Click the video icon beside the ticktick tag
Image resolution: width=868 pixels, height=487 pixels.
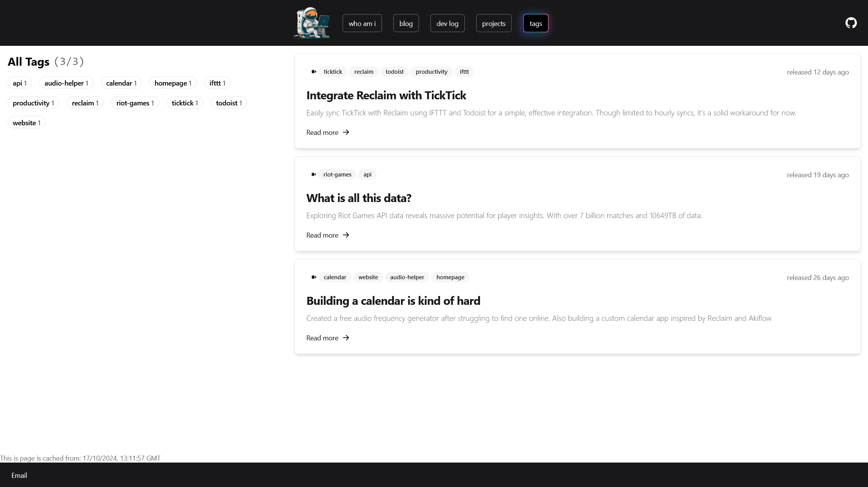pyautogui.click(x=314, y=71)
